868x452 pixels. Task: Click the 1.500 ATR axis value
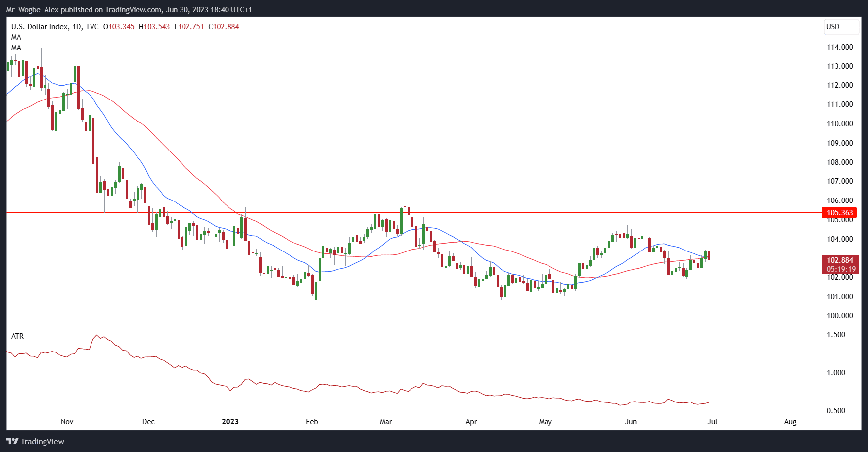(x=836, y=335)
